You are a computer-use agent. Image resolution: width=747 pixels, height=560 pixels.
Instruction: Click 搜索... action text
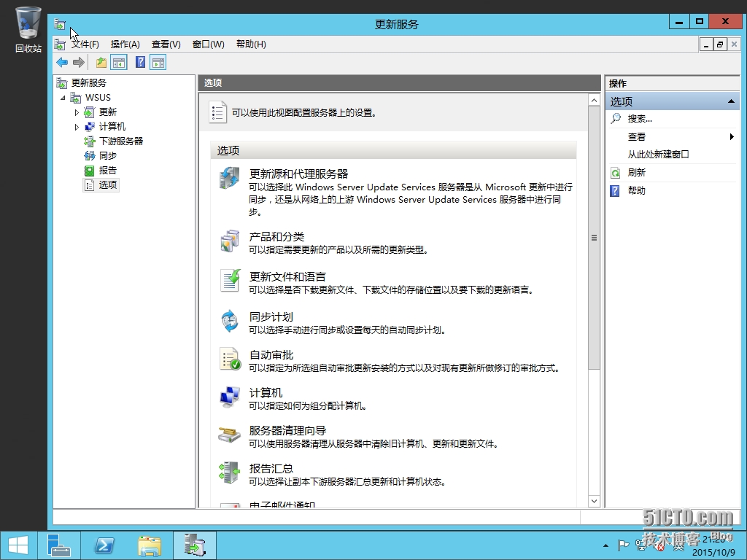click(640, 119)
